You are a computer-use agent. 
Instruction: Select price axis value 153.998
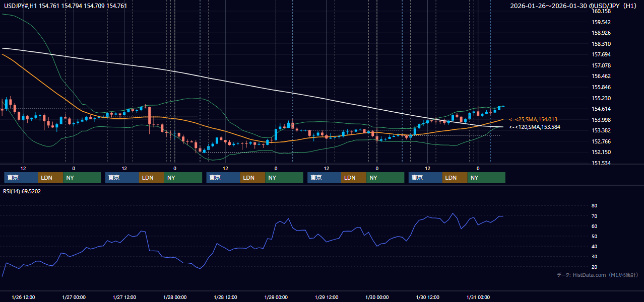click(601, 120)
